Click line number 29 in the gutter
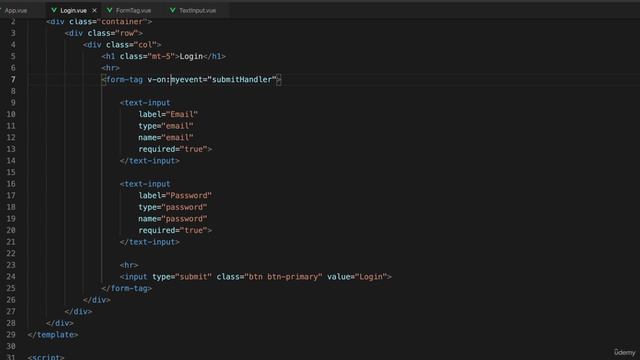 [11, 334]
